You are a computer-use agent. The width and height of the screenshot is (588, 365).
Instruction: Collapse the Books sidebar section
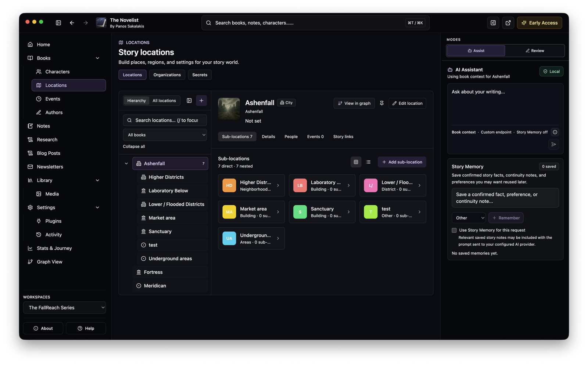click(x=97, y=58)
